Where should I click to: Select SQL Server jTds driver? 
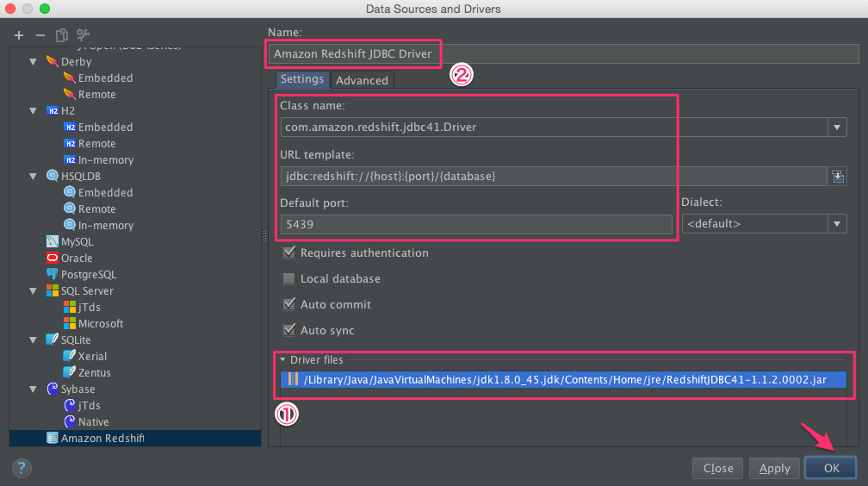pos(90,307)
